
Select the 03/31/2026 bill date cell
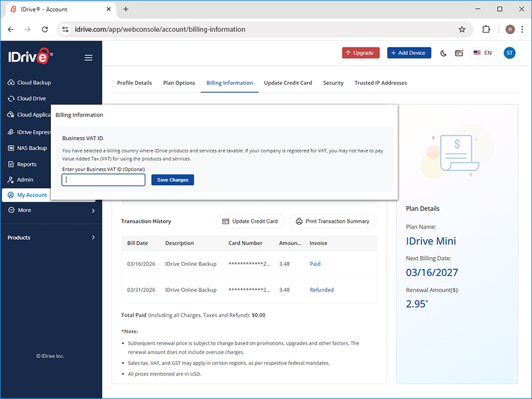(141, 290)
